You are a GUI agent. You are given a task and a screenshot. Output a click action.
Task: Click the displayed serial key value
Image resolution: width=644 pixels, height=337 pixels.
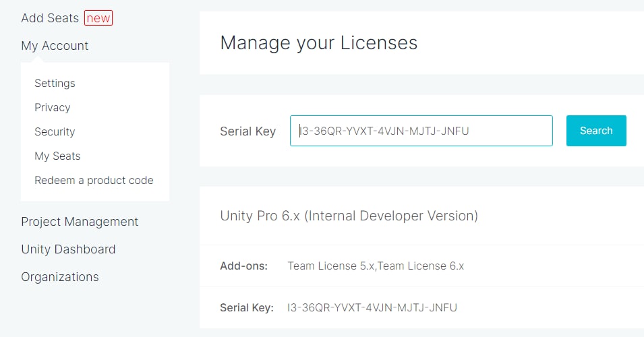[372, 308]
